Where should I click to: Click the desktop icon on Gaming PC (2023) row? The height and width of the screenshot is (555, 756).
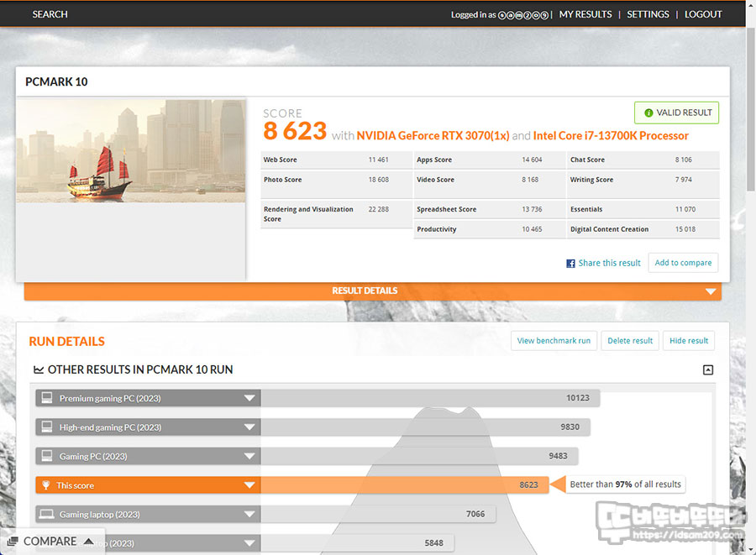[47, 456]
